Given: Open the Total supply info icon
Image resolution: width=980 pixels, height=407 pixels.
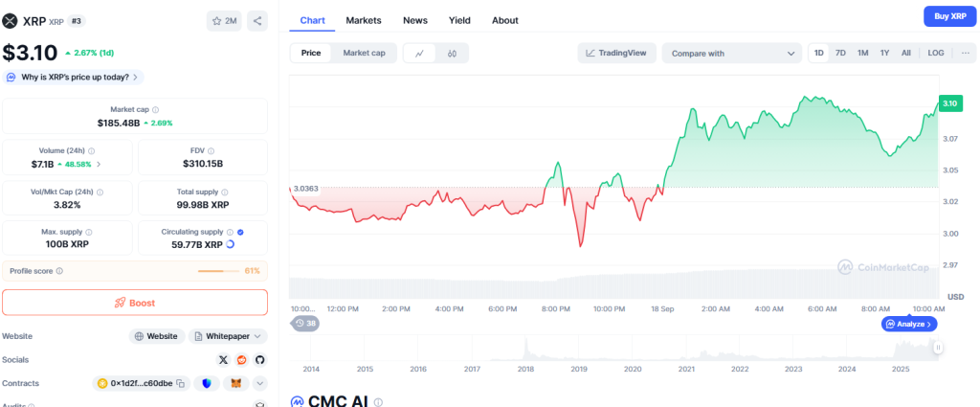Looking at the screenshot, I should pyautogui.click(x=224, y=192).
